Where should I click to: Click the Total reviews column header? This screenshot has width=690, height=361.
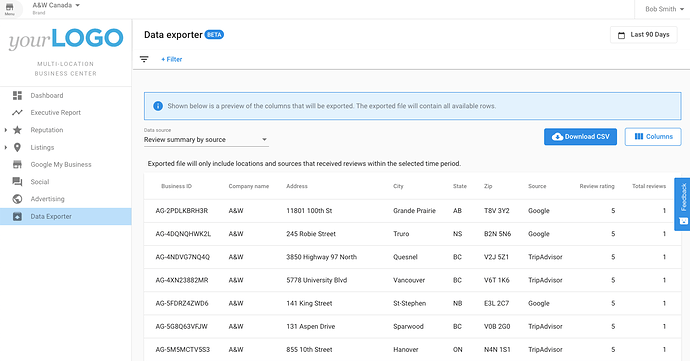coord(649,186)
